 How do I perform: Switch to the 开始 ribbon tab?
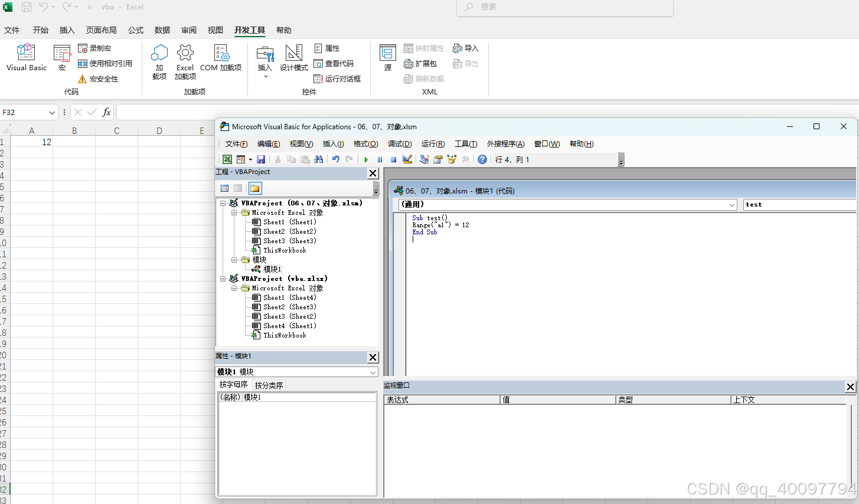[x=41, y=30]
